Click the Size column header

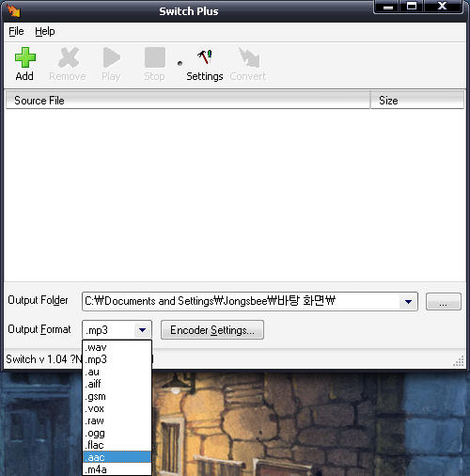(417, 101)
